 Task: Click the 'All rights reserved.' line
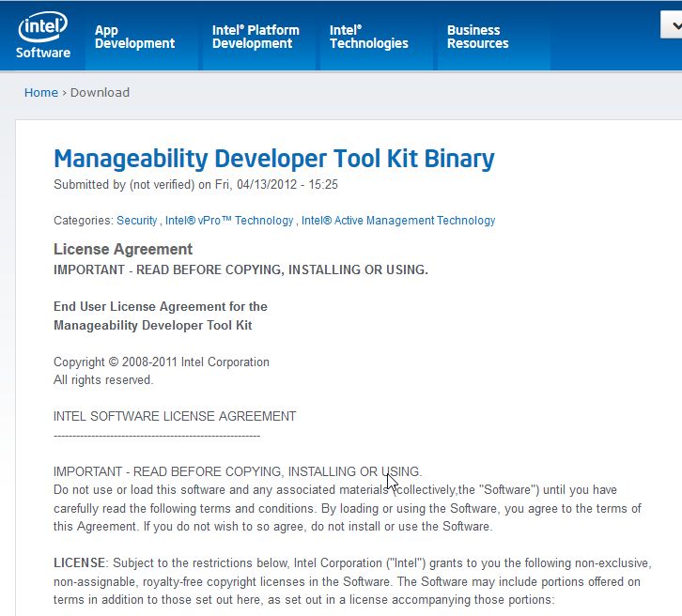tap(103, 380)
